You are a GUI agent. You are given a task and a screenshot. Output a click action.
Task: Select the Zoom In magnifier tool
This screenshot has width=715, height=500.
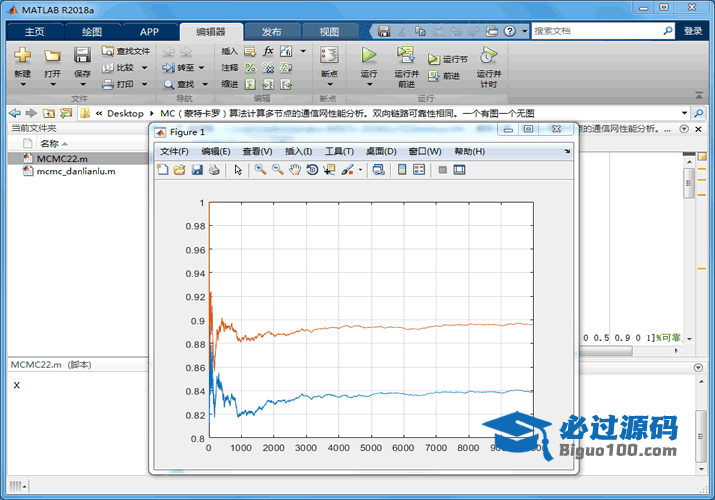tap(260, 170)
